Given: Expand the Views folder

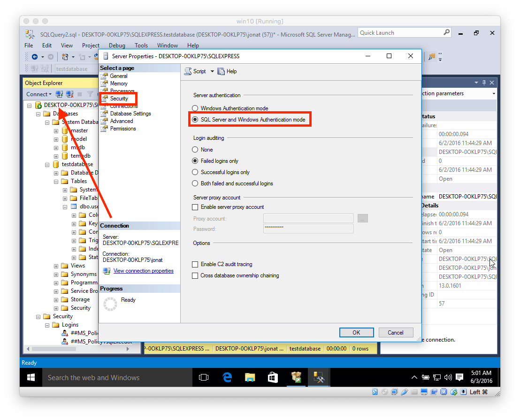Looking at the screenshot, I should 56,266.
